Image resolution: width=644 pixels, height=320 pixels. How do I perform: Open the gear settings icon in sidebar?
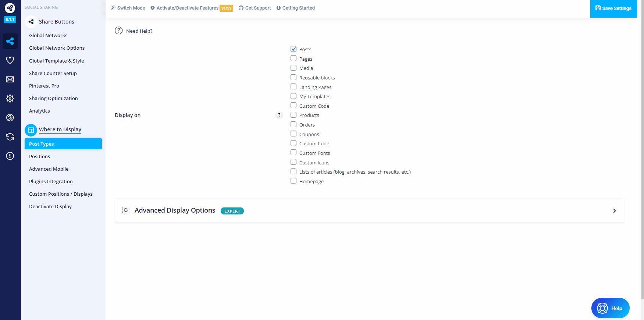click(x=10, y=99)
